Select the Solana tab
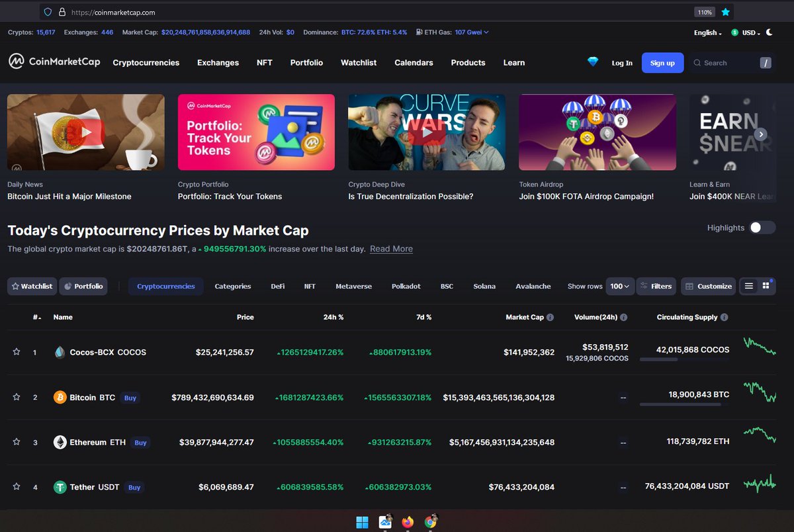The width and height of the screenshot is (794, 532). point(484,286)
